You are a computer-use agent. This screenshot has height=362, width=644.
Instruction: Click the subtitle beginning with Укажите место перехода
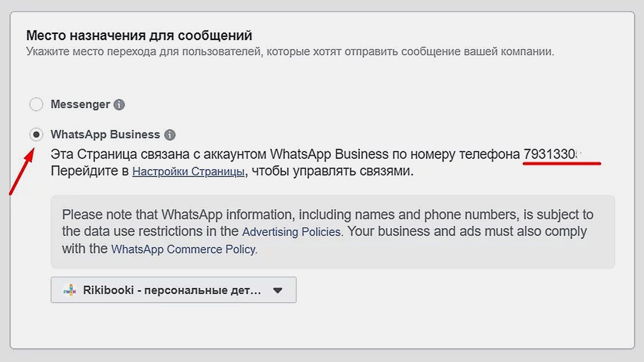click(290, 52)
